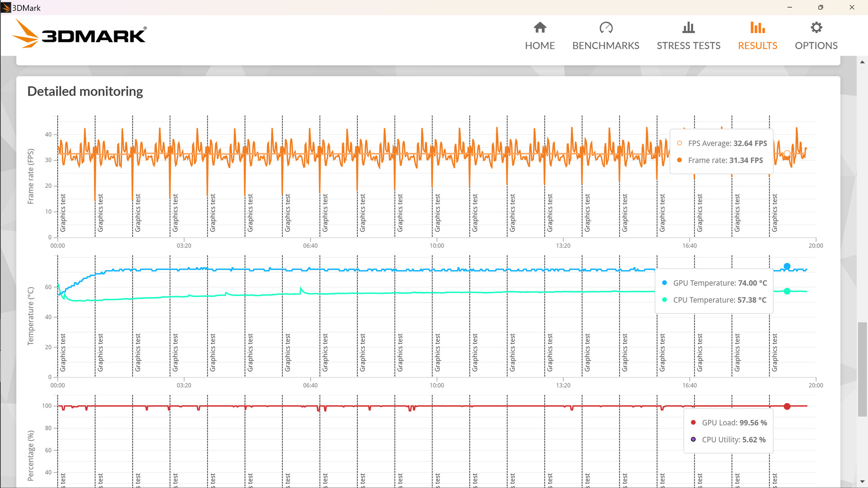Click the blue GPU Temperature data point
The image size is (868, 488).
pos(787,266)
